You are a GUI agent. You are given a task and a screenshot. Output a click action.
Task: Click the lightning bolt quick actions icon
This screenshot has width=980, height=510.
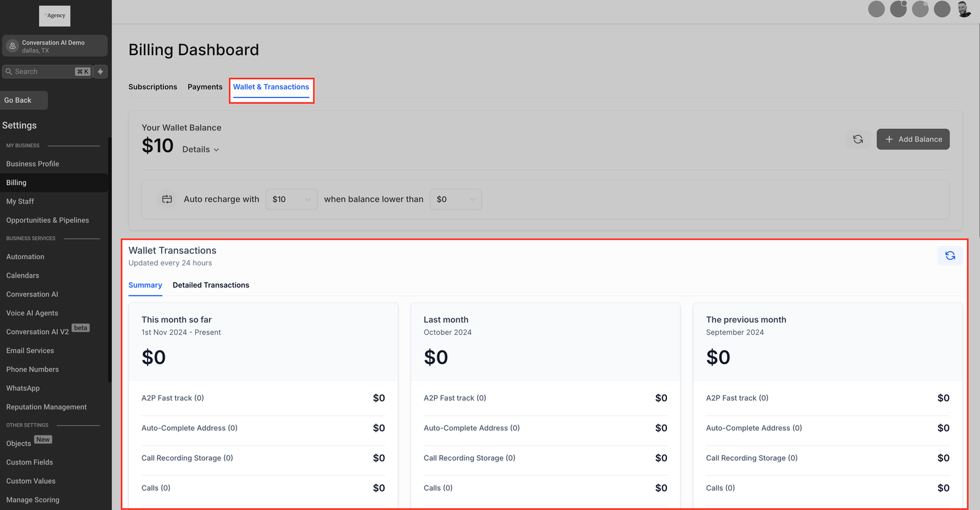coord(100,72)
